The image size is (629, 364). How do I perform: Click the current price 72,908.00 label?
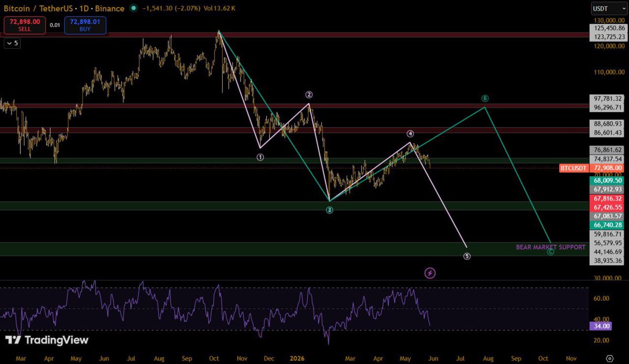pos(607,168)
